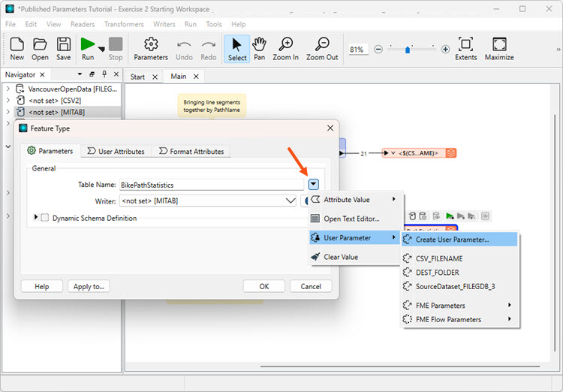
Task: Close the Main canvas tab
Action: [196, 76]
